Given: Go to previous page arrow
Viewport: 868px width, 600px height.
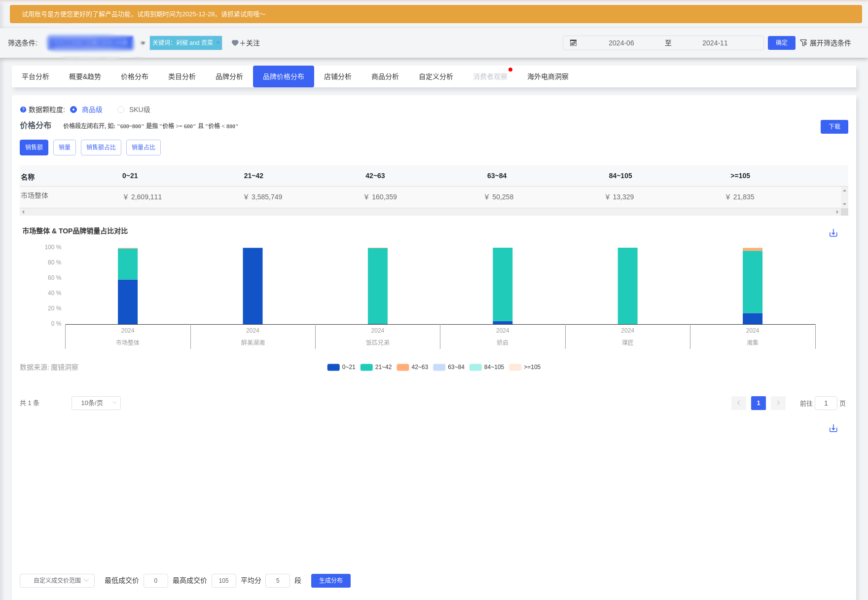Looking at the screenshot, I should tap(739, 403).
